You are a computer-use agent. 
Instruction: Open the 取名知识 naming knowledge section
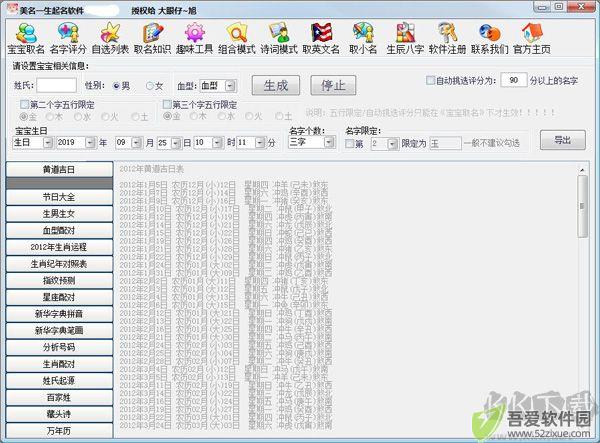pos(152,38)
